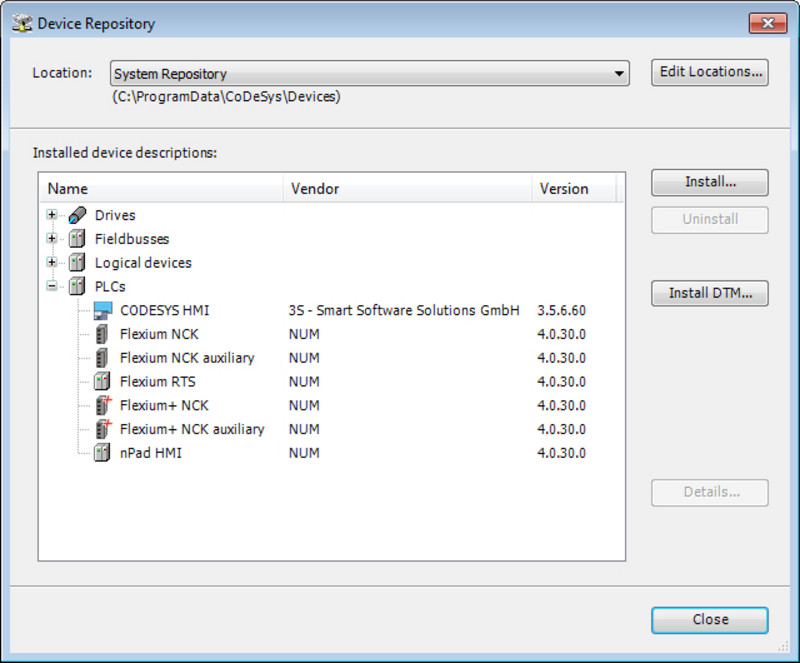The image size is (800, 663).
Task: Click the Install DTM... button
Action: (709, 293)
